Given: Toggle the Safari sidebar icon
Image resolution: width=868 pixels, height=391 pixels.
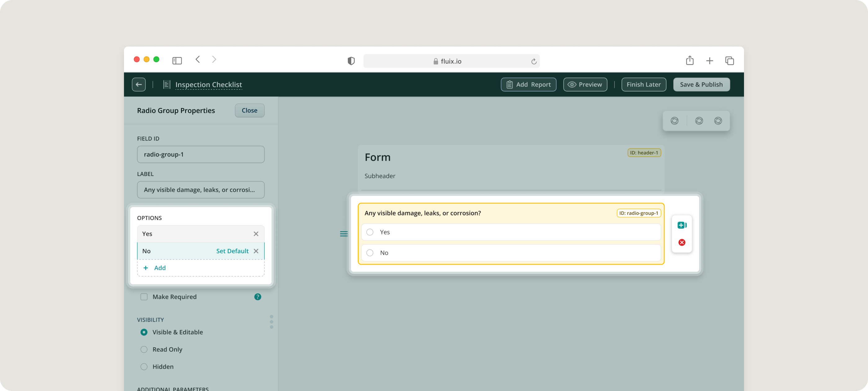Looking at the screenshot, I should coord(177,61).
